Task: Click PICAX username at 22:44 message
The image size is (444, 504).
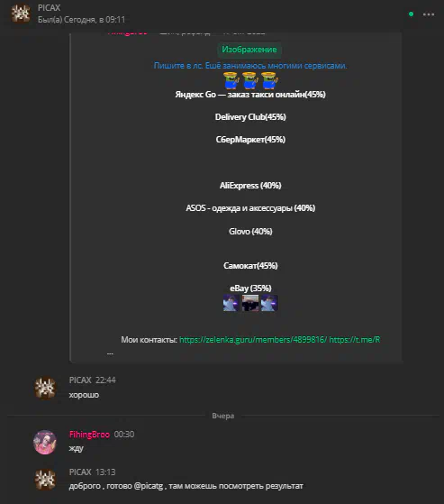Action: pyautogui.click(x=80, y=380)
